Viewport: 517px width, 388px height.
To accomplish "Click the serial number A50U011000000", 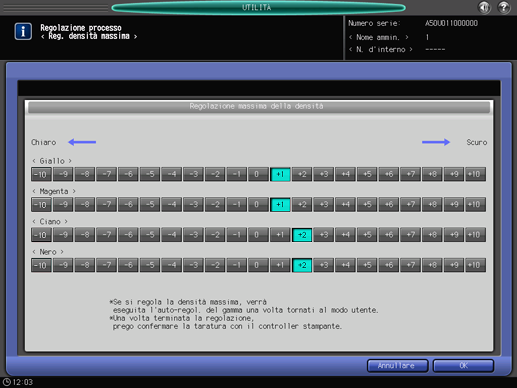I will click(x=451, y=23).
